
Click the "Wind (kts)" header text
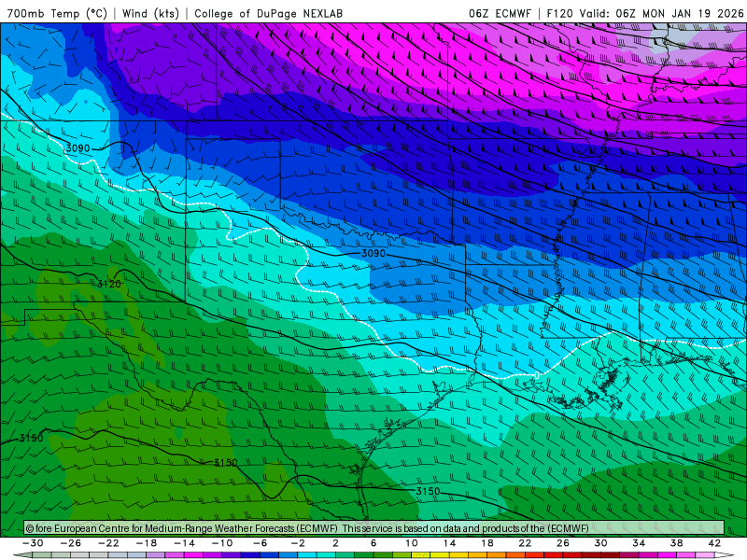[150, 13]
